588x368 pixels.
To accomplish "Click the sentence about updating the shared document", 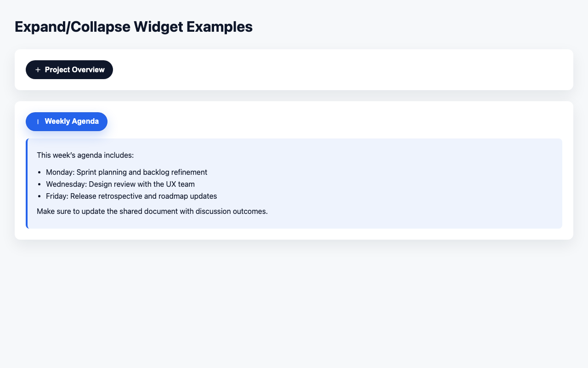I will click(152, 211).
